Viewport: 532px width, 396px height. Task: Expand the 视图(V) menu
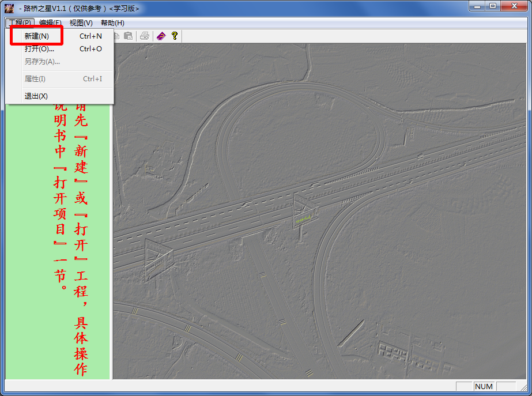(x=81, y=22)
